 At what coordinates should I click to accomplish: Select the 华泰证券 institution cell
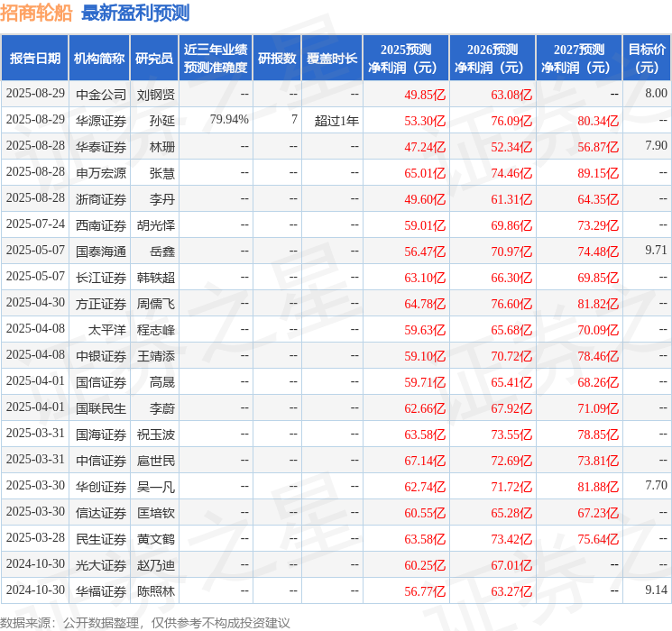(x=101, y=147)
